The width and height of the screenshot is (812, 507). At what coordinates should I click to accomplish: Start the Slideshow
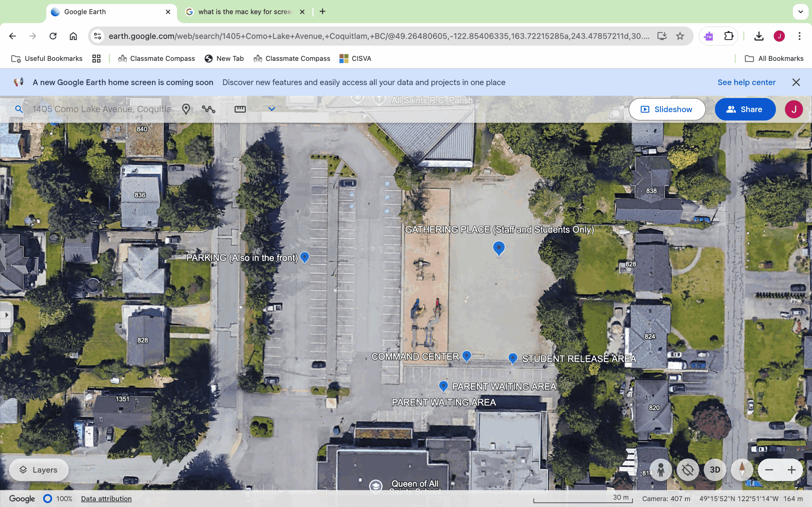click(x=667, y=109)
